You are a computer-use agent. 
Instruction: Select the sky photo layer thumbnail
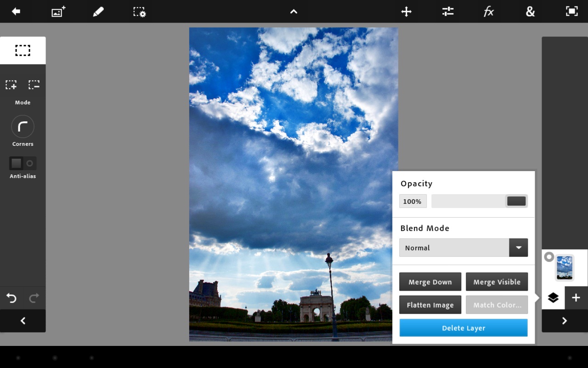tap(565, 267)
